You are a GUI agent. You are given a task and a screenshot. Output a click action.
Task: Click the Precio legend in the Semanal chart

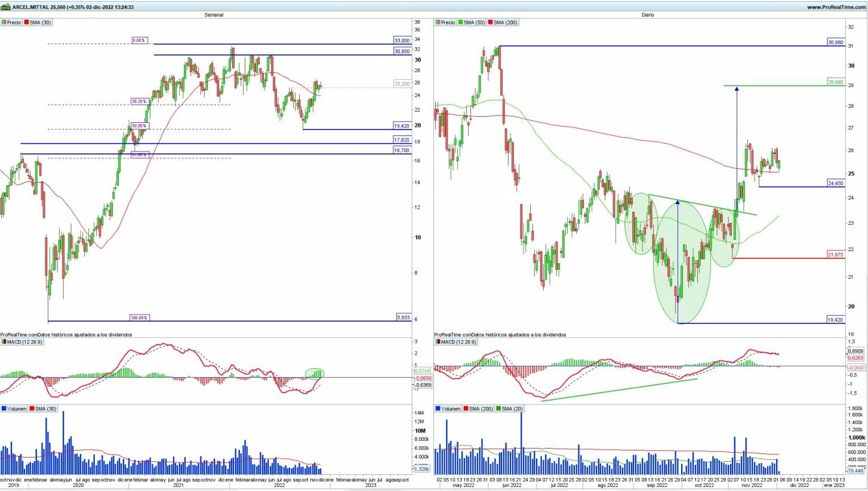[x=11, y=22]
